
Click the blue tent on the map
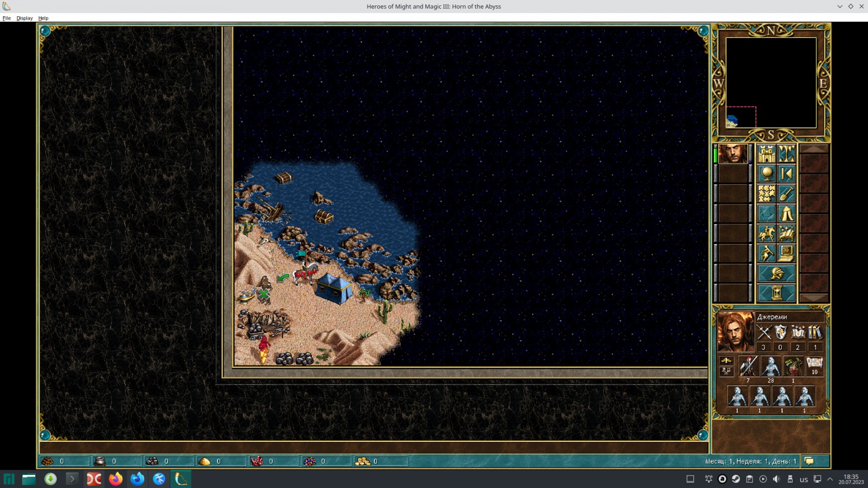333,288
